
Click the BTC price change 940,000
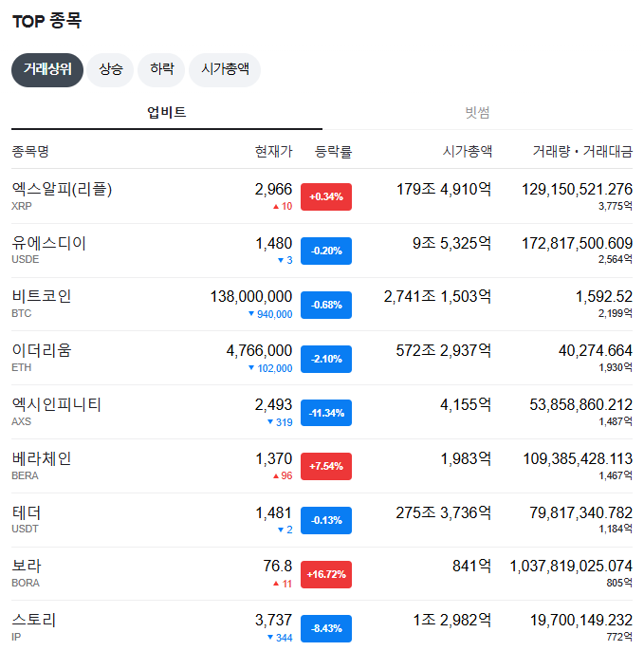(270, 314)
